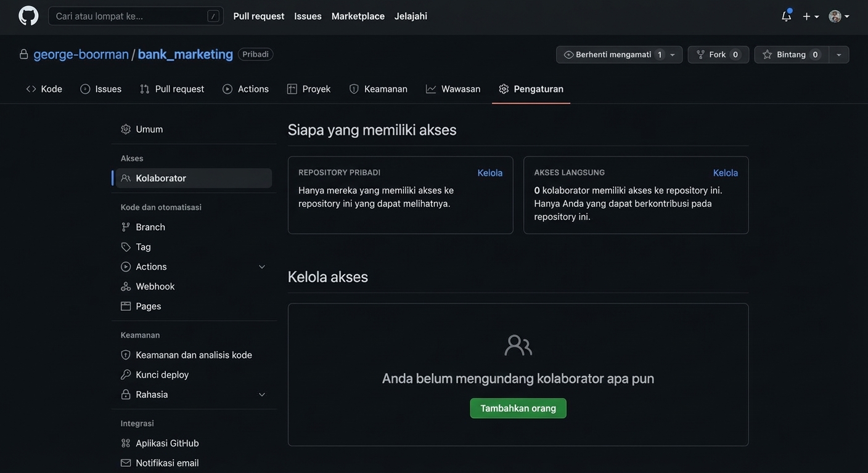Expand the sidebar Actions chevron
Screen dimensions: 868x473
click(262, 267)
